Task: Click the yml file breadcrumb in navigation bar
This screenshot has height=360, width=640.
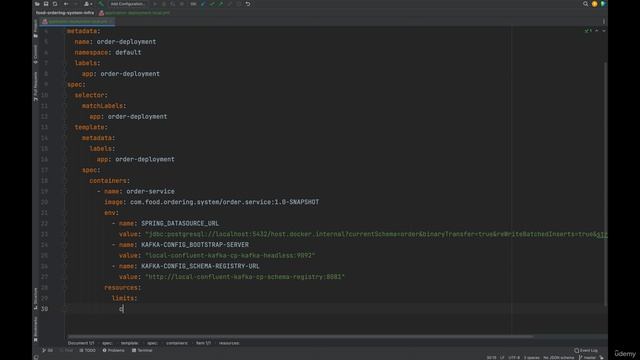Action: coord(135,13)
